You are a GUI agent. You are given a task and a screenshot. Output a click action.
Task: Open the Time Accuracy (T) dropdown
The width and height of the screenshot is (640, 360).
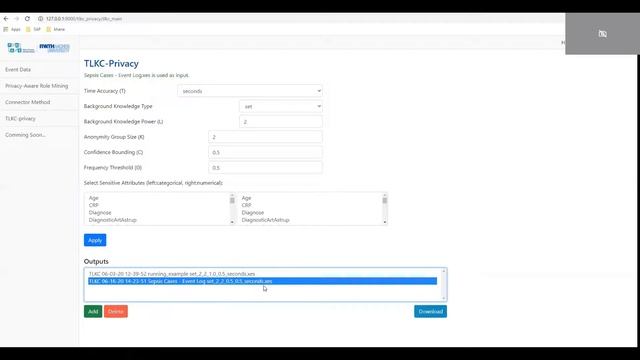click(250, 91)
